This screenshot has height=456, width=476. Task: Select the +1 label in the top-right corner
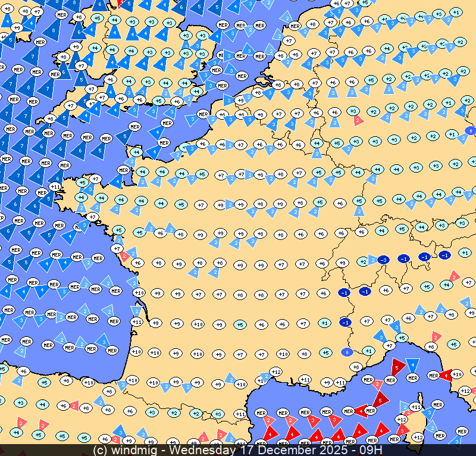tap(456, 13)
